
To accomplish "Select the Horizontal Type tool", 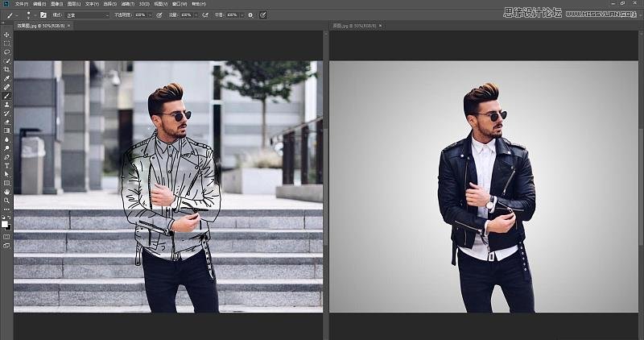I will [6, 166].
